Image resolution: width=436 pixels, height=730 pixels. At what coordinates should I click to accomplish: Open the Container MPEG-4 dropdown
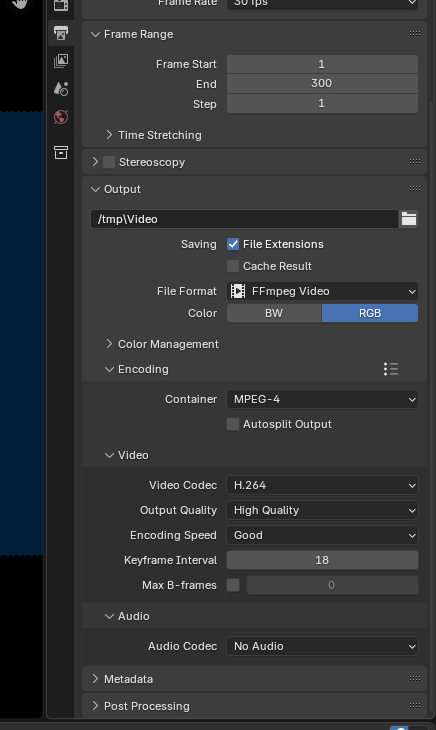(x=322, y=399)
